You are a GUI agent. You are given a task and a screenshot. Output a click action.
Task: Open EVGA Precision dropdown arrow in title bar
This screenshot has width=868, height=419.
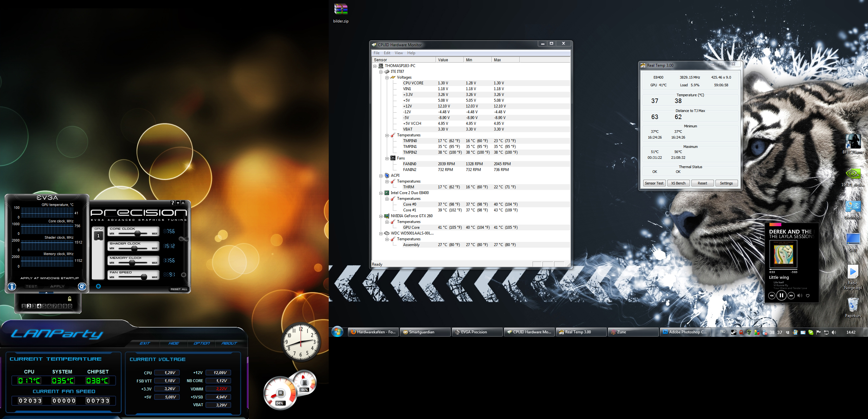[x=178, y=203]
